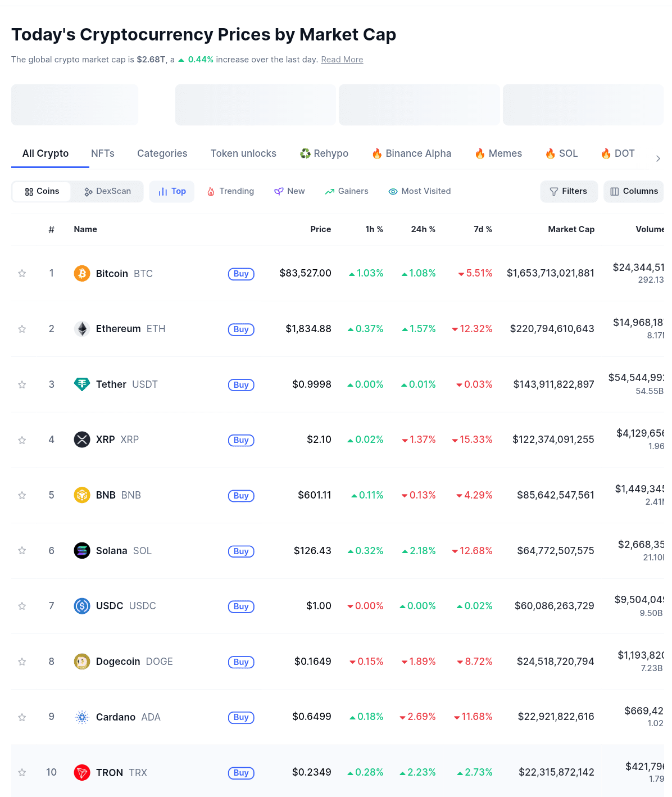This screenshot has width=672, height=797.
Task: Select the Ethereum coin icon
Action: [82, 329]
